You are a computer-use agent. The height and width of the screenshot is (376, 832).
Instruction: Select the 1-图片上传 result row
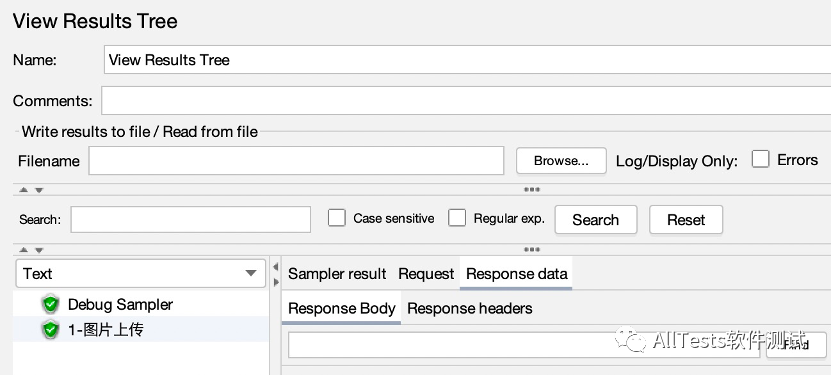[141, 330]
